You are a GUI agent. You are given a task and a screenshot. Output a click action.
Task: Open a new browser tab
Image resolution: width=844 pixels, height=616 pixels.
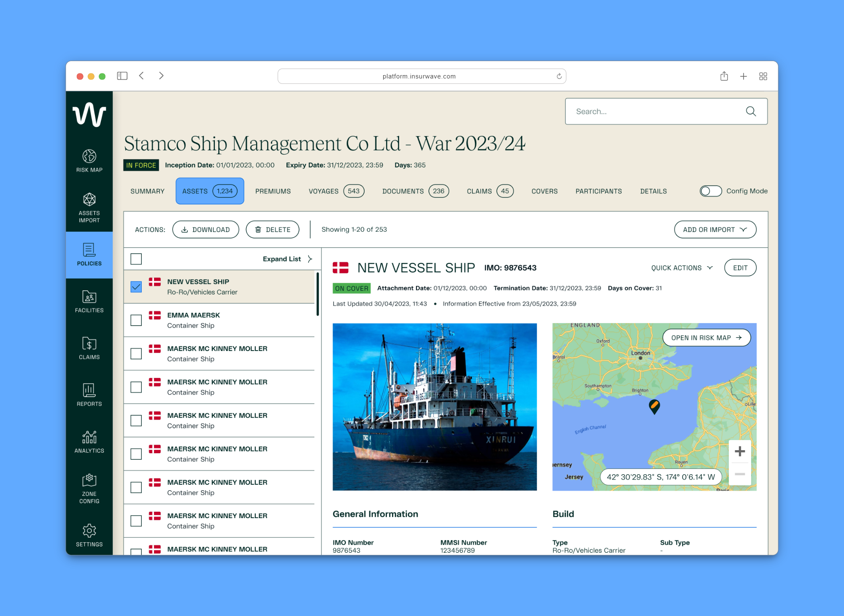tap(744, 76)
